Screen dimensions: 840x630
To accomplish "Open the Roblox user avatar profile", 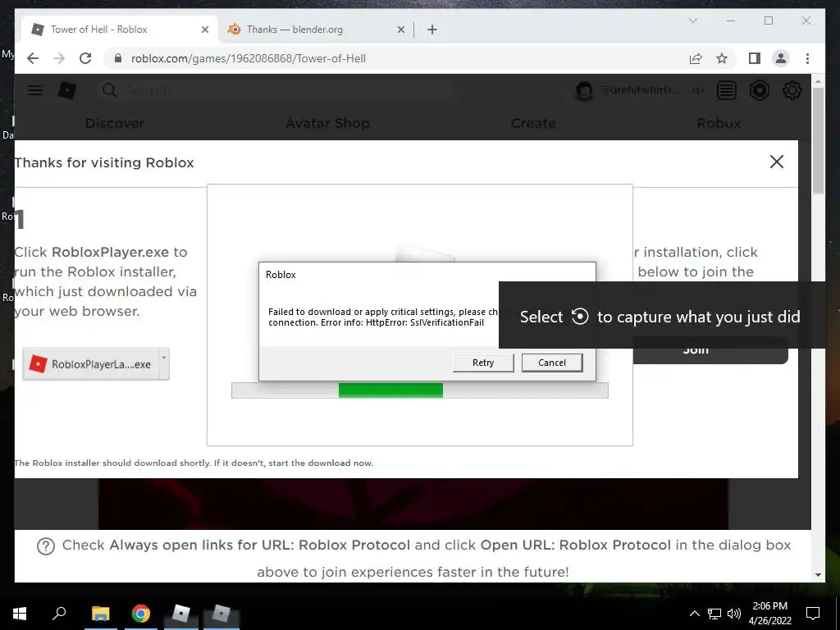I will [584, 90].
